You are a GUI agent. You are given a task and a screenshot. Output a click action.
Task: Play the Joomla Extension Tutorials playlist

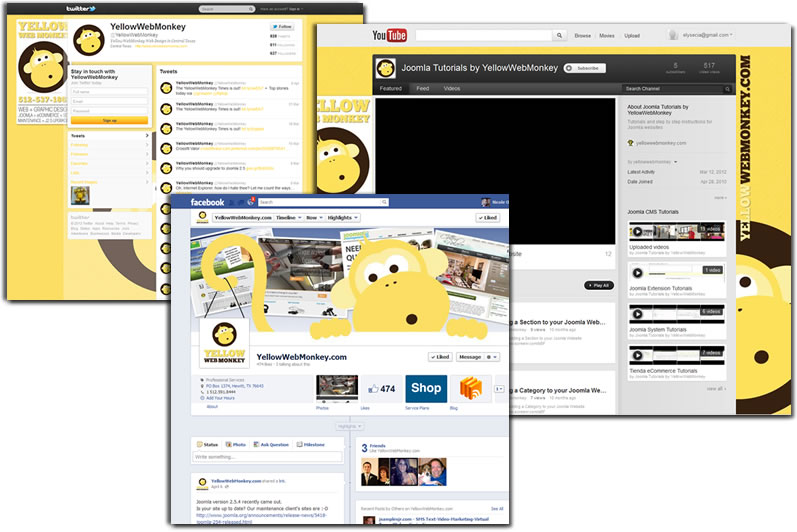pos(637,273)
